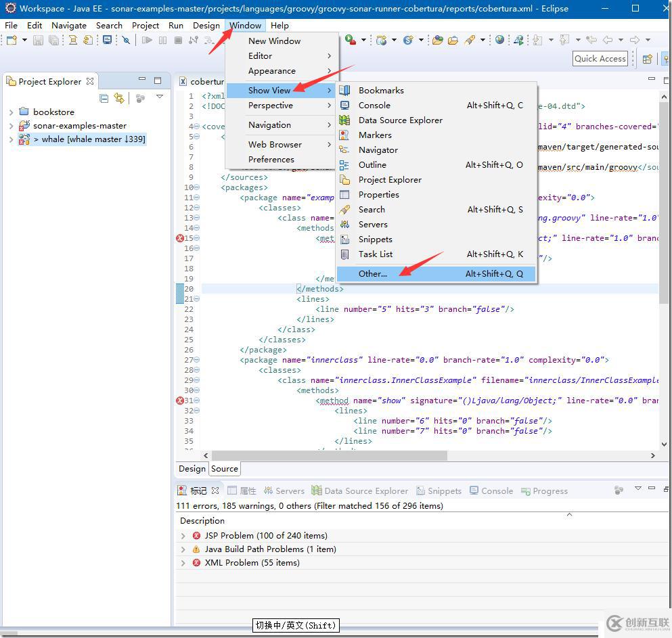The width and height of the screenshot is (672, 638).
Task: Click the Suspend debug icon
Action: coord(162,41)
